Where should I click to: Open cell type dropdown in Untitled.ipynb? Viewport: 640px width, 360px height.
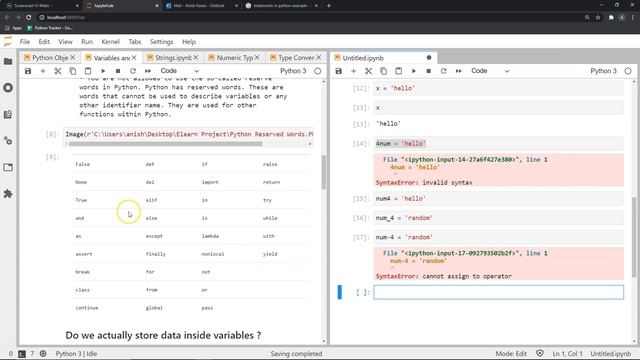pos(490,71)
